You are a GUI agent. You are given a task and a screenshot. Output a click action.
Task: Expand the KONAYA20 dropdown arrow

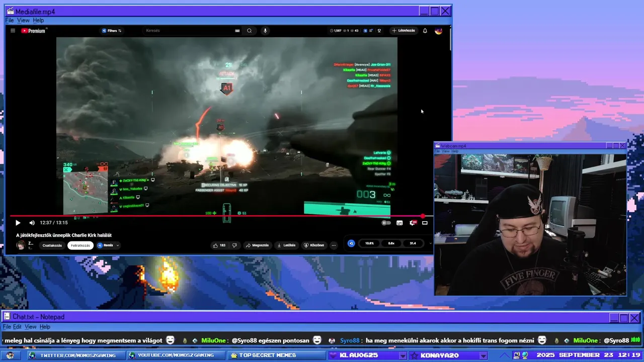pos(483,356)
